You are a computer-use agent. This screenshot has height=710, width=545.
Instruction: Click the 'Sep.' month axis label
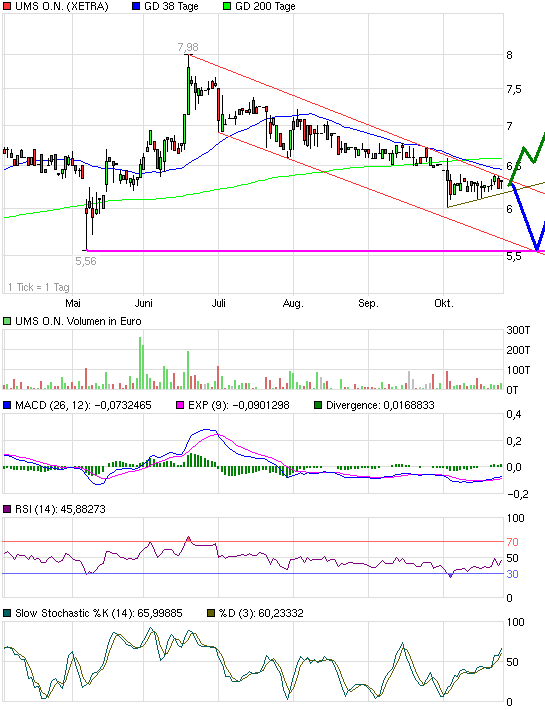point(368,303)
